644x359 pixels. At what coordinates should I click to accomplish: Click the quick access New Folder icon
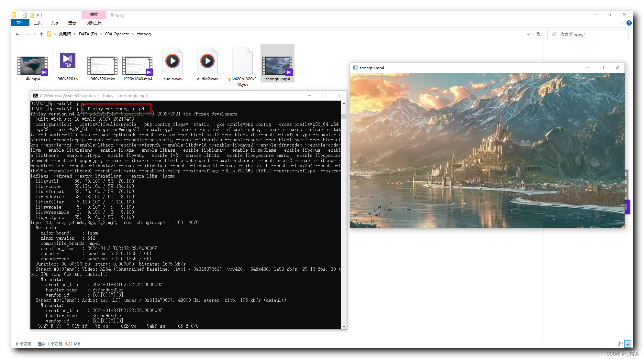[x=32, y=15]
